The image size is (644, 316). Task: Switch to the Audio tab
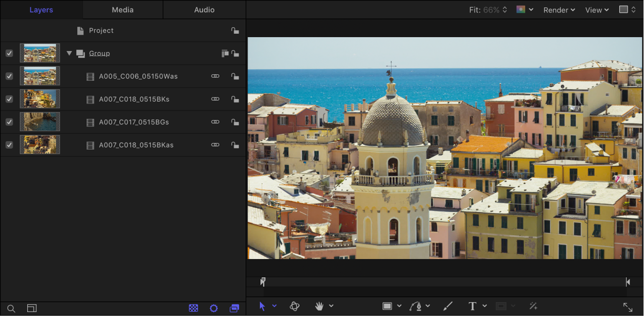click(203, 9)
